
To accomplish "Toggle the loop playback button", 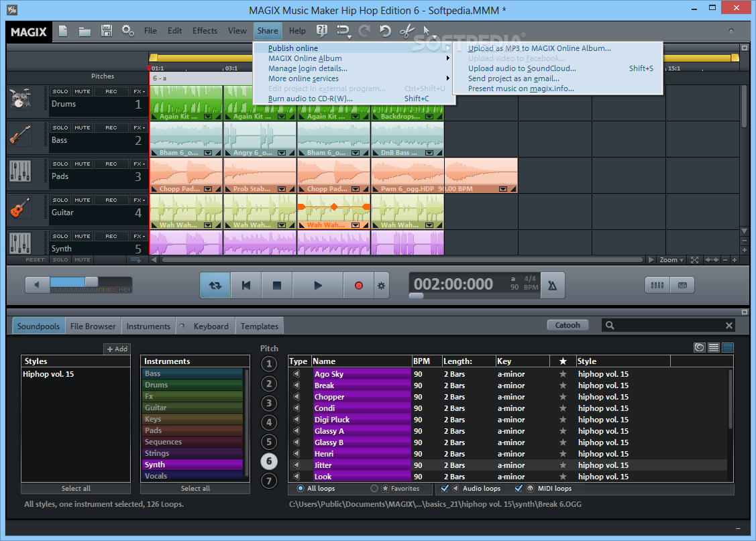I will coord(215,285).
